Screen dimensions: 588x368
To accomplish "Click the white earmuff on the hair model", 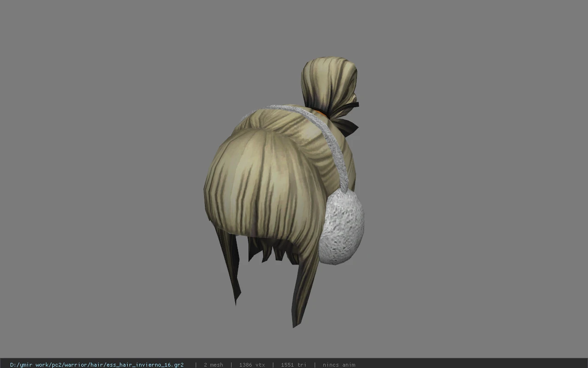I will [x=341, y=226].
